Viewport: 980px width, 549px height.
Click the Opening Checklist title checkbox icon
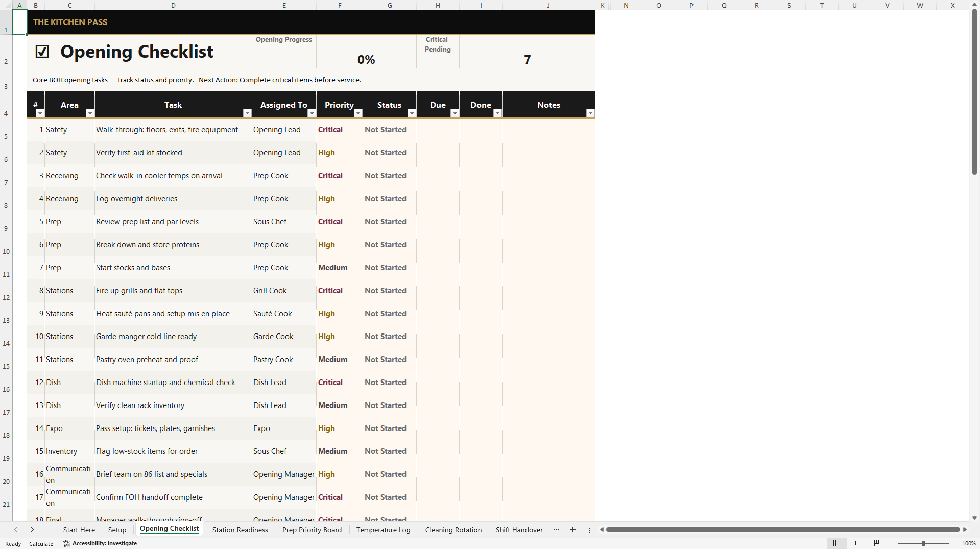[x=42, y=52]
